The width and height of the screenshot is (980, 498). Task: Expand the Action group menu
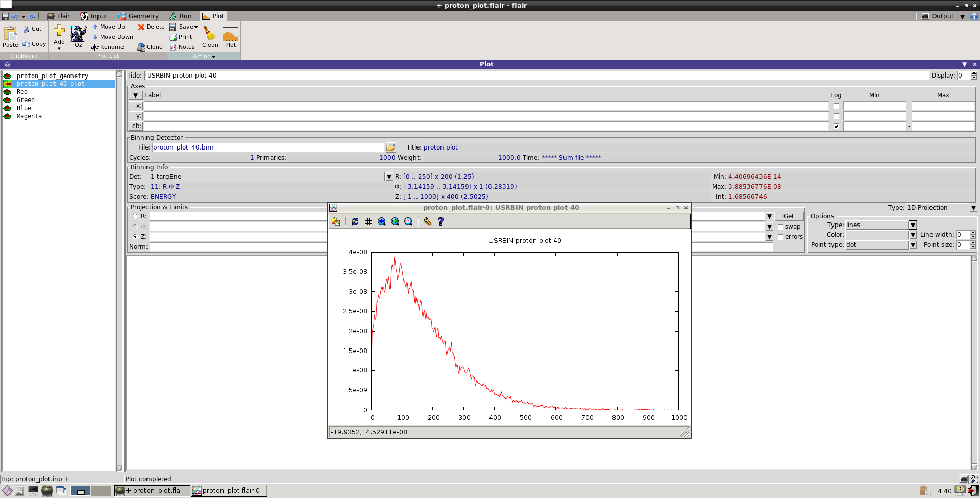[204, 56]
